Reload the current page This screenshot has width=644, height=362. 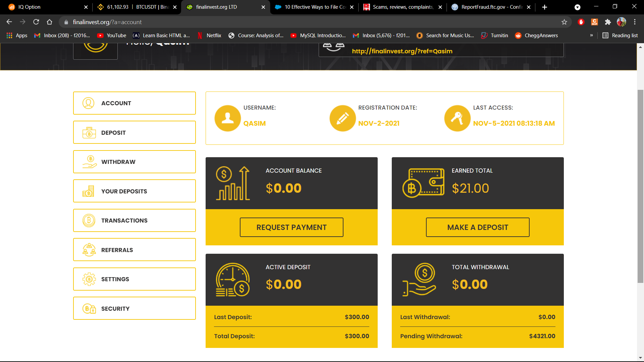[36, 22]
